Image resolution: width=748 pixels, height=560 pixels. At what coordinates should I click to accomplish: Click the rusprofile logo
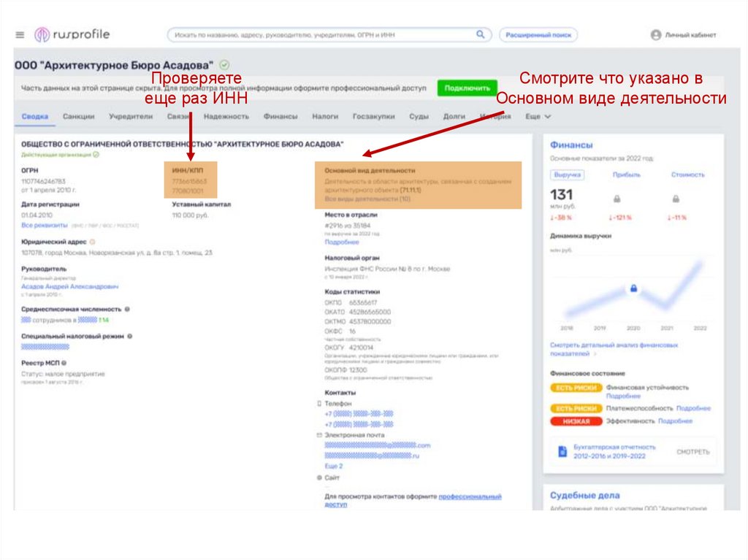pyautogui.click(x=72, y=34)
